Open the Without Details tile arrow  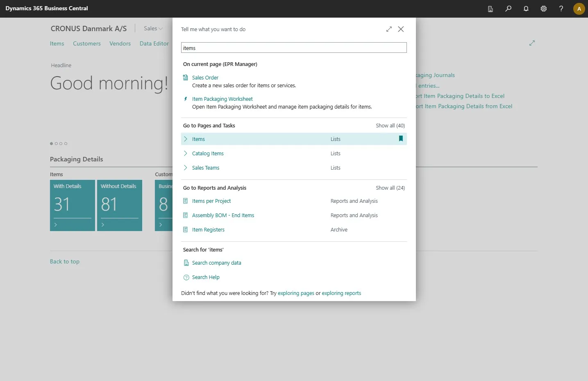(103, 225)
